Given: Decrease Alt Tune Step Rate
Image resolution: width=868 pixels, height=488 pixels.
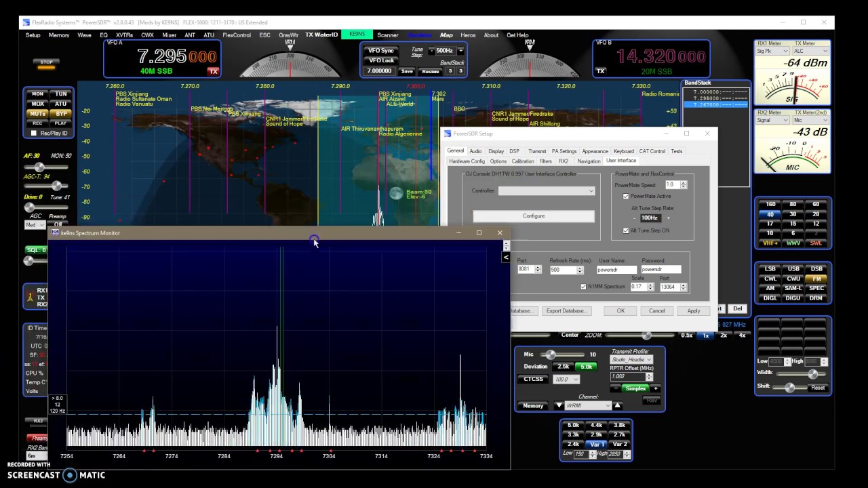Looking at the screenshot, I should 635,218.
